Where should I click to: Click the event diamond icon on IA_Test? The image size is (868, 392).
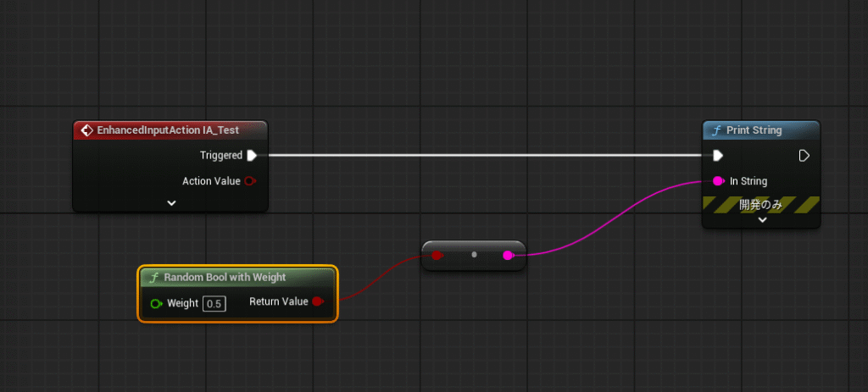pyautogui.click(x=86, y=130)
